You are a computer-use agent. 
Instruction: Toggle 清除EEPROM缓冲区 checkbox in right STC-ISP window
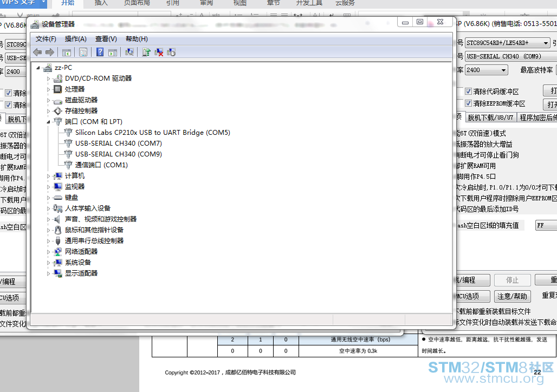point(468,103)
